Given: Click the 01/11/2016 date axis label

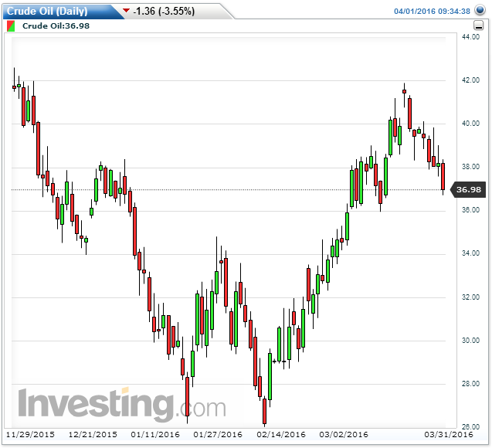Looking at the screenshot, I should click(x=154, y=434).
